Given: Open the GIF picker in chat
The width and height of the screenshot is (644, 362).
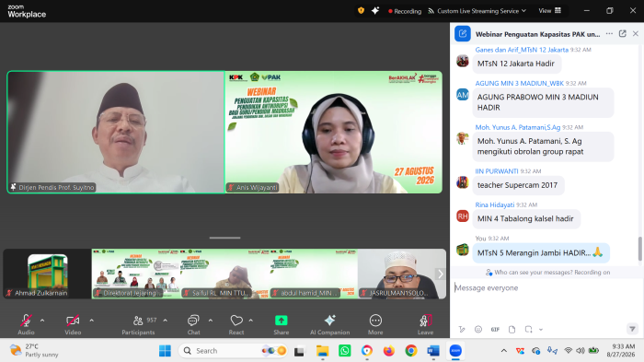Looking at the screenshot, I should coord(495,329).
